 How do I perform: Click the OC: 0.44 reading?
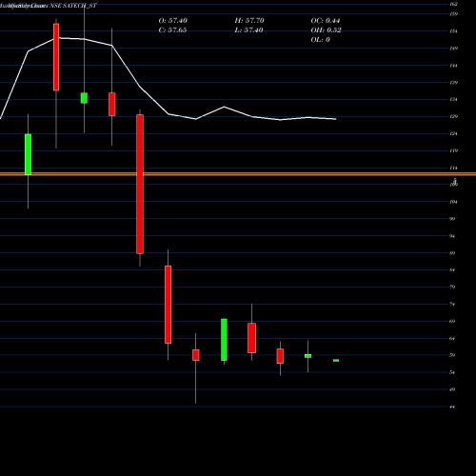pyautogui.click(x=326, y=21)
